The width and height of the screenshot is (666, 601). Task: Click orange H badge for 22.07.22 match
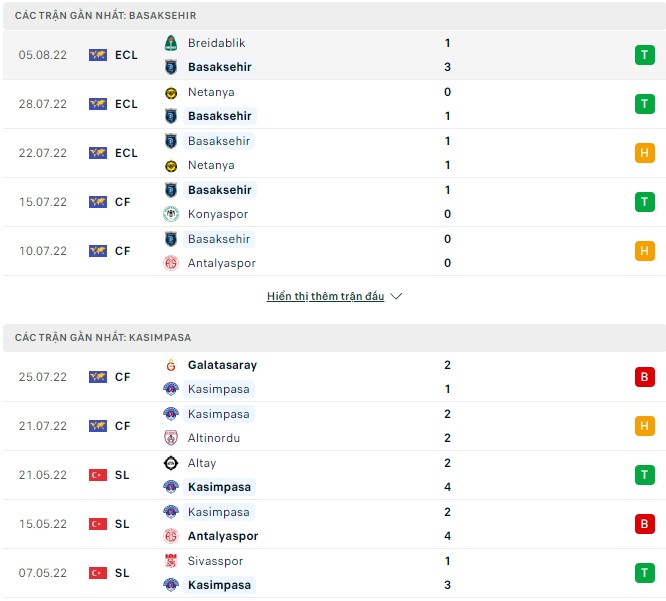(644, 153)
